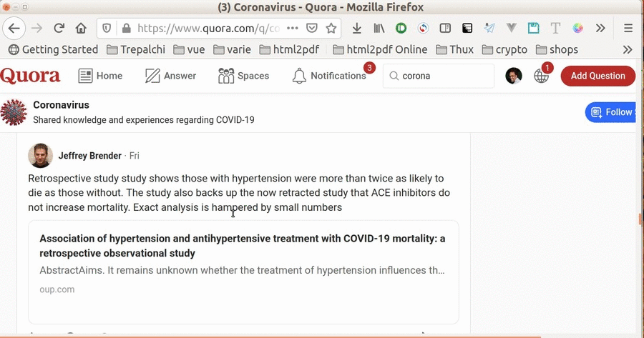Toggle the sidebar view icon
Screen dimensions: 644x338
pyautogui.click(x=445, y=29)
